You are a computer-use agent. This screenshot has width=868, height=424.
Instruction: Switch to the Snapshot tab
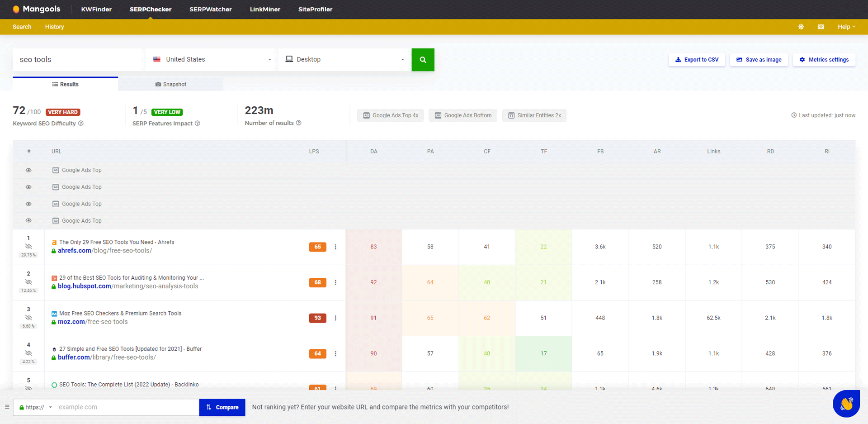coord(171,84)
